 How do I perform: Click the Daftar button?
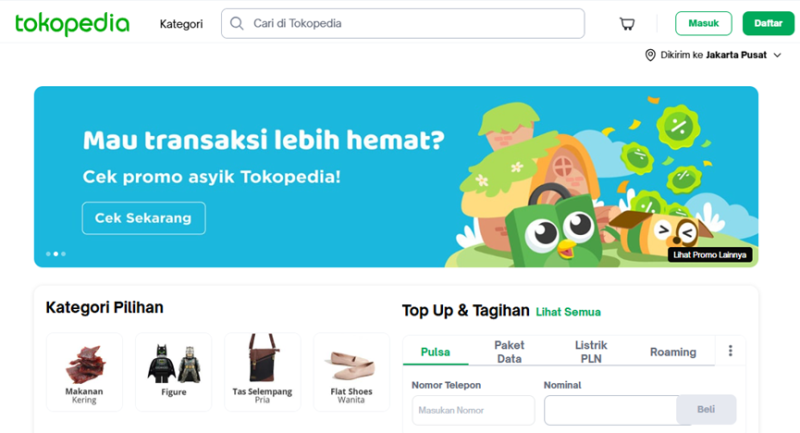[x=768, y=23]
